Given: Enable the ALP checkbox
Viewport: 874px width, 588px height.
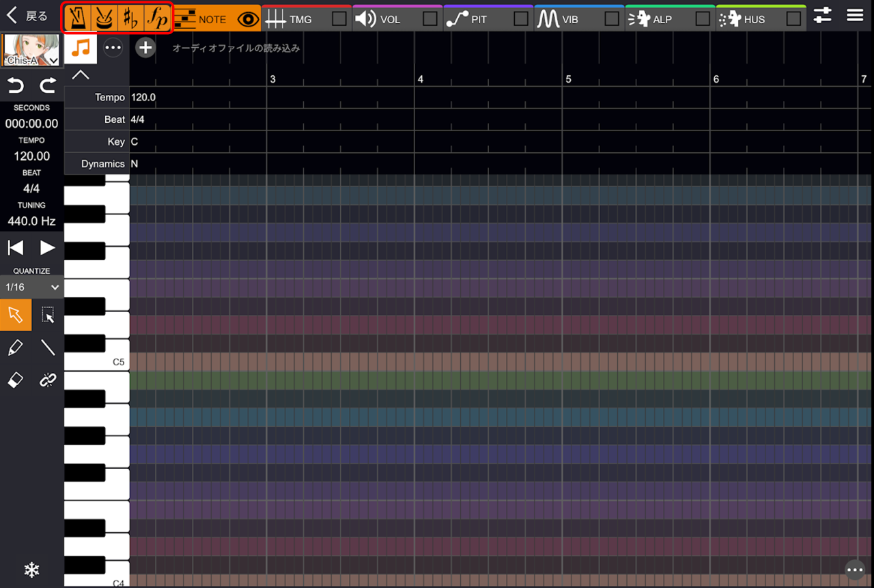Looking at the screenshot, I should pos(703,19).
